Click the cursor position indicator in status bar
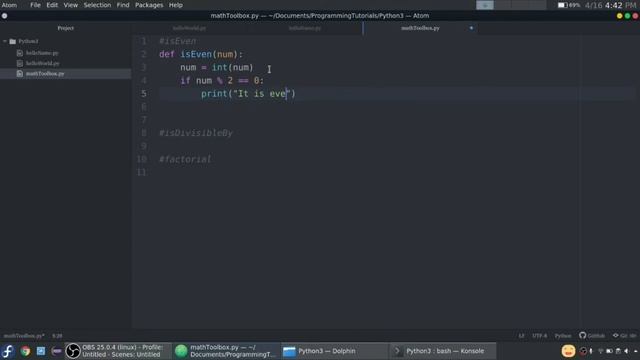 pyautogui.click(x=57, y=336)
